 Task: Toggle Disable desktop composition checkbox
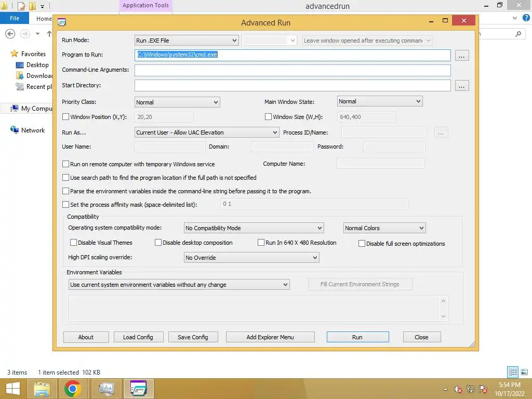click(x=158, y=242)
